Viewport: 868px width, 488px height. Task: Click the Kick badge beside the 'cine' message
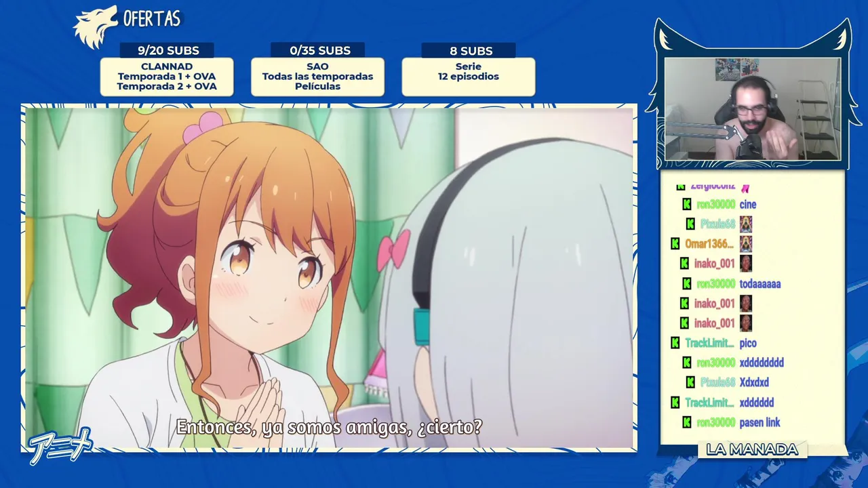tap(686, 204)
